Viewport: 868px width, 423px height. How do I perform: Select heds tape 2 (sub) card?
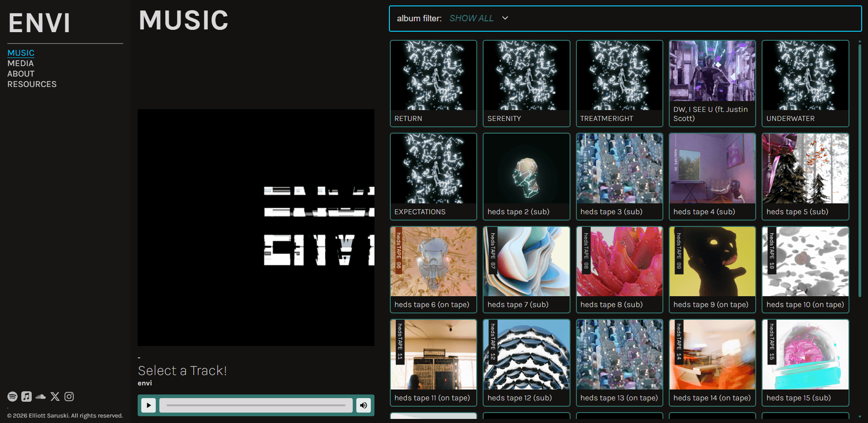[x=526, y=177]
